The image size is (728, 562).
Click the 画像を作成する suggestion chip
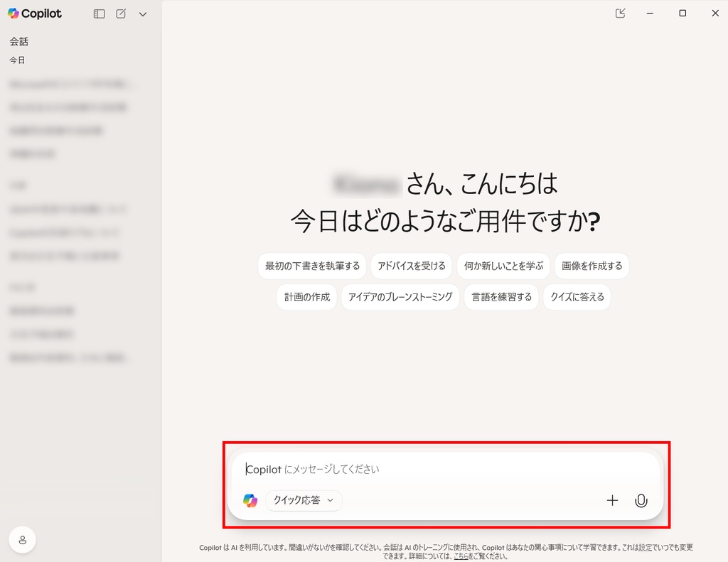click(x=592, y=266)
